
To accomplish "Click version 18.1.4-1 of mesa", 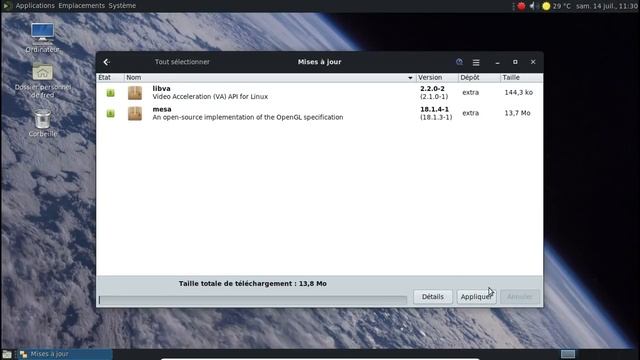I will click(434, 109).
